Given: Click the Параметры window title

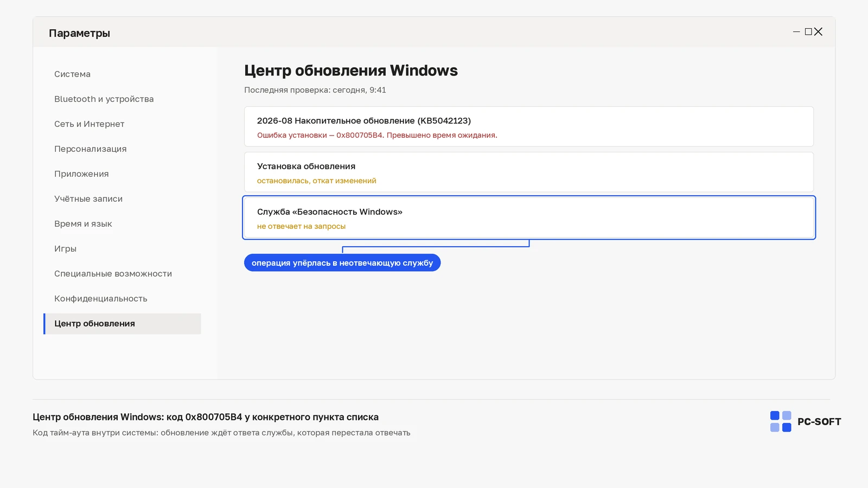Looking at the screenshot, I should [x=79, y=33].
